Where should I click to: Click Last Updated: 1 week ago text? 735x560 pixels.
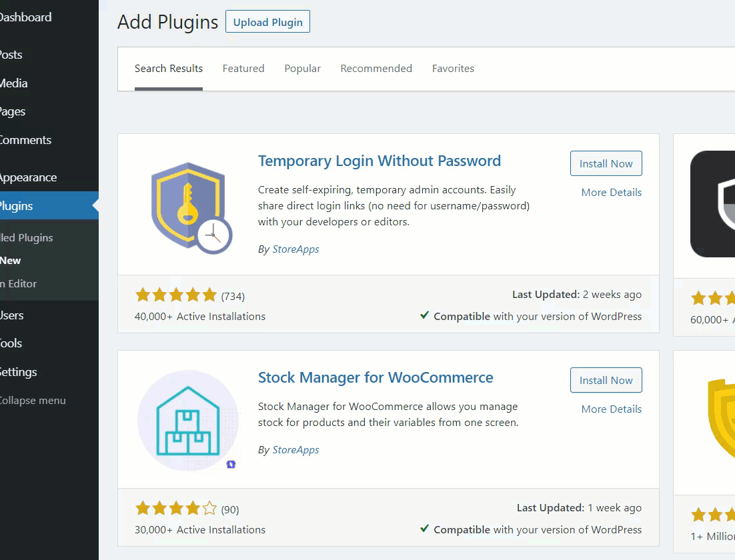pyautogui.click(x=580, y=507)
